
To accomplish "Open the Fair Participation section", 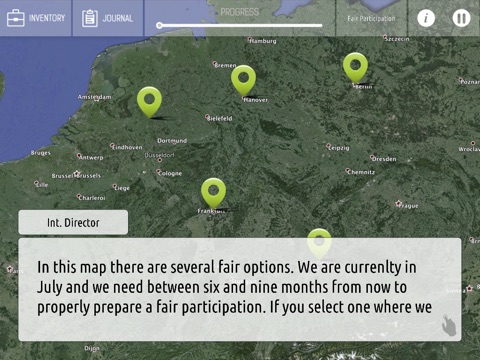I will click(x=371, y=18).
